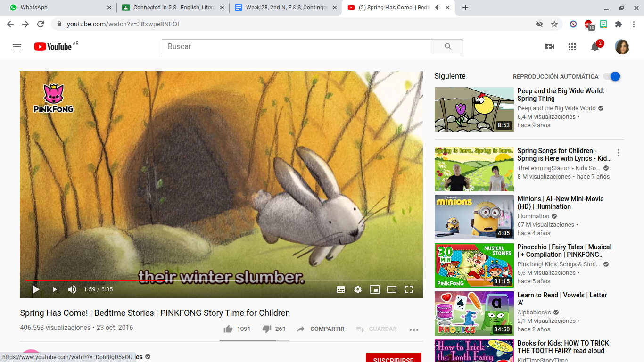Open TheLearningStation channel link
The height and width of the screenshot is (362, 644).
pos(559,168)
